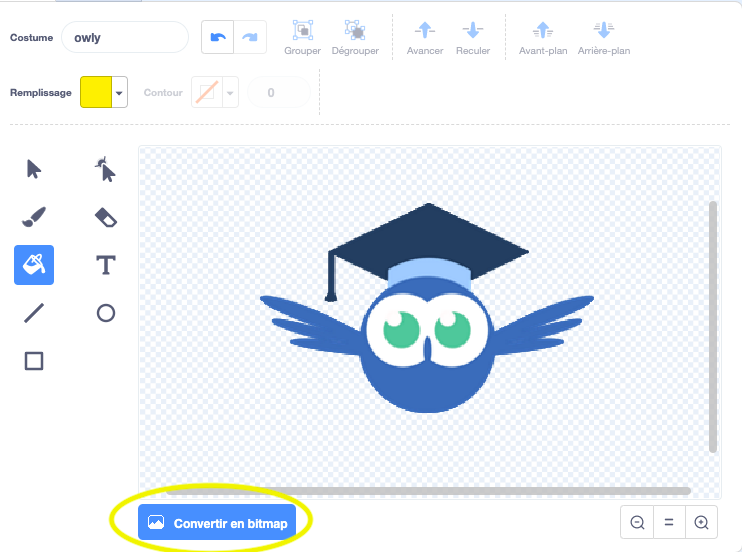Image resolution: width=742 pixels, height=552 pixels.
Task: Select the arrow Select tool
Action: 34,169
